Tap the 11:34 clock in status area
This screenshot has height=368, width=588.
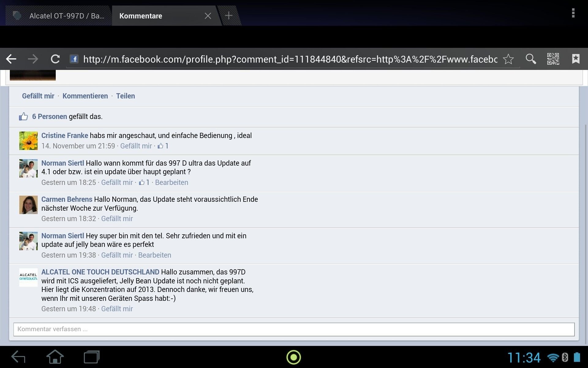[x=524, y=358]
